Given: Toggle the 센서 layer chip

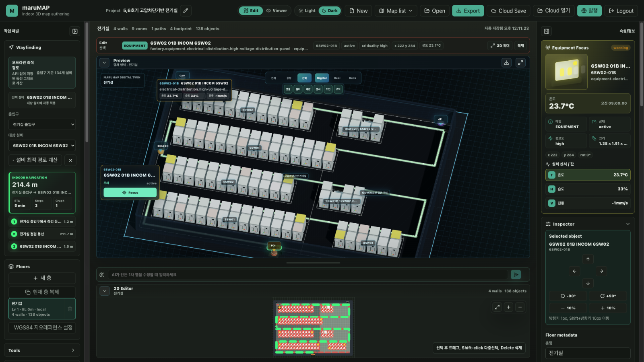Looking at the screenshot, I should click(318, 89).
